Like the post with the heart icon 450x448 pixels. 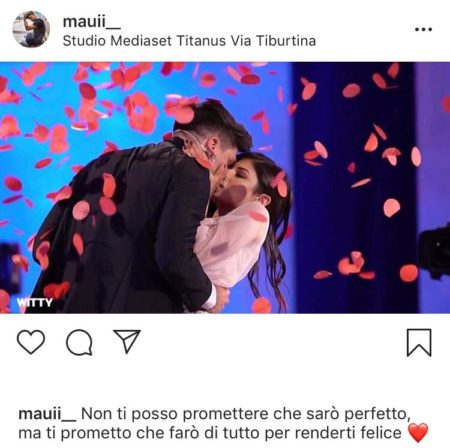[x=31, y=342]
